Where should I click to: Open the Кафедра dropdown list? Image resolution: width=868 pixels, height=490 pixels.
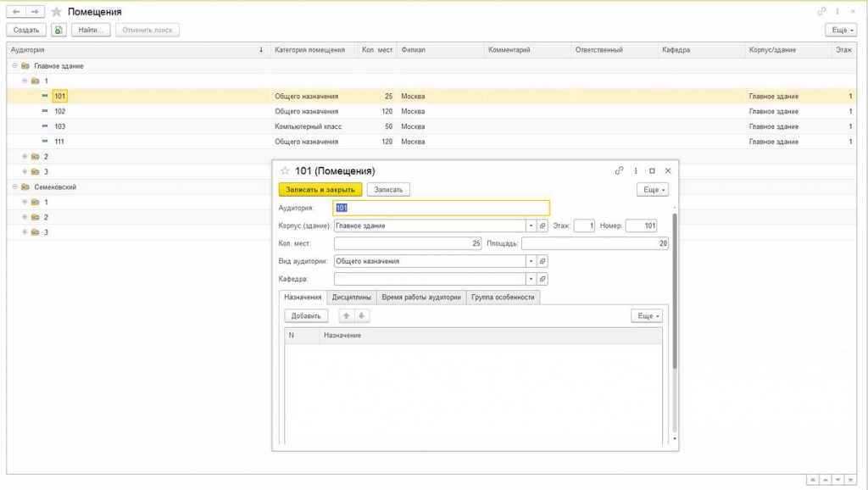coord(531,279)
